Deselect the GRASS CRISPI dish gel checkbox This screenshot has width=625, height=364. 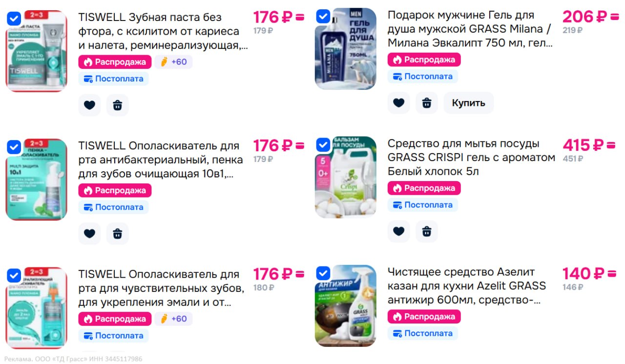coord(323,144)
